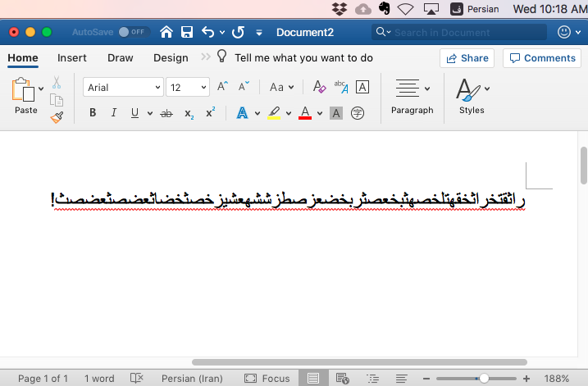Cut selection with scissors icon
This screenshot has width=588, height=386.
[x=57, y=83]
